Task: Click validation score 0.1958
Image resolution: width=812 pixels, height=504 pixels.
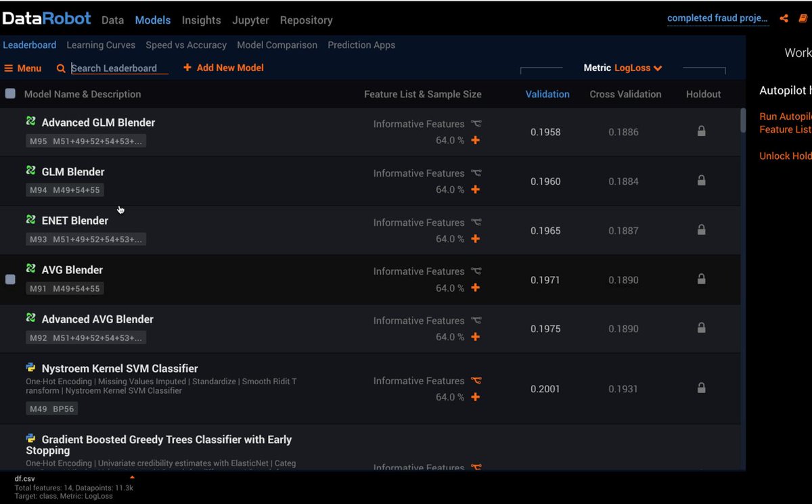Action: click(x=545, y=132)
